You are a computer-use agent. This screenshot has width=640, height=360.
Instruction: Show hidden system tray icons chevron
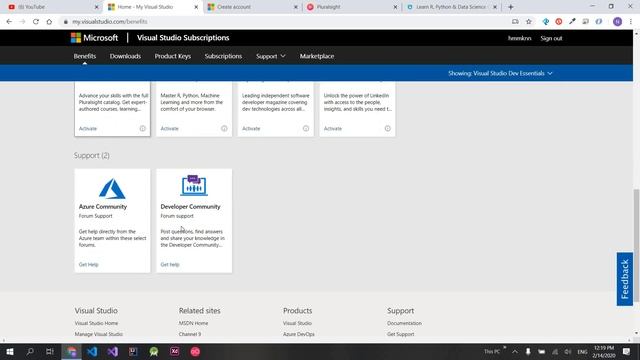pyautogui.click(x=515, y=351)
